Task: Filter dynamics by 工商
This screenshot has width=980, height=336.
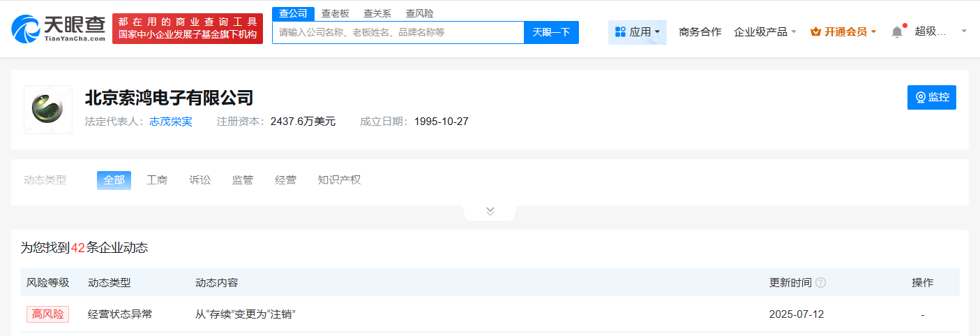Action: coord(157,180)
